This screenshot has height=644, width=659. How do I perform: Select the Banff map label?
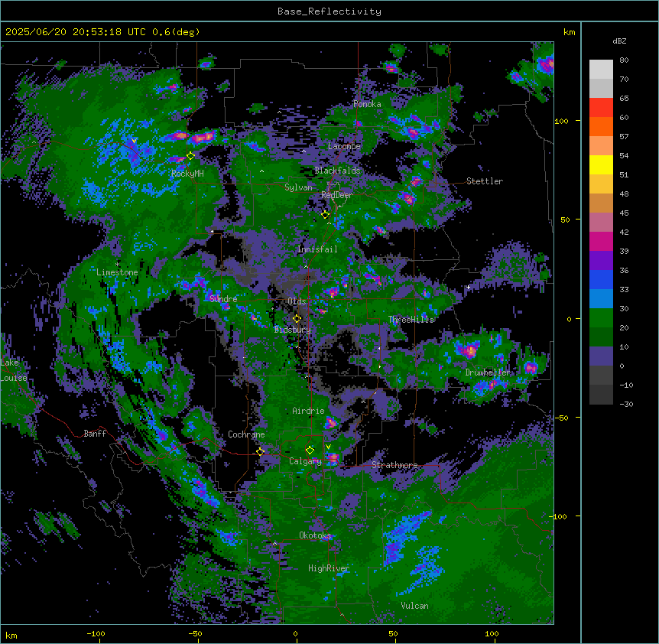tap(95, 434)
